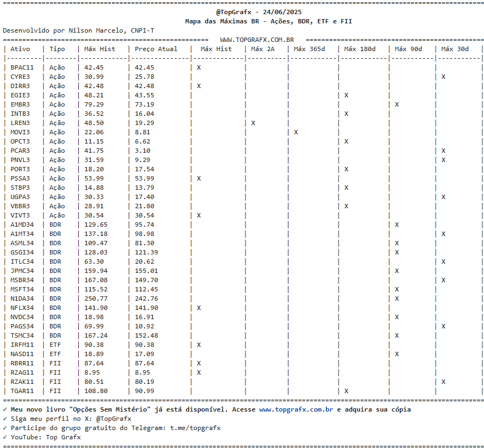Click the MSFT34 ticker cell
Screen dimensions: 484x448
coord(22,289)
